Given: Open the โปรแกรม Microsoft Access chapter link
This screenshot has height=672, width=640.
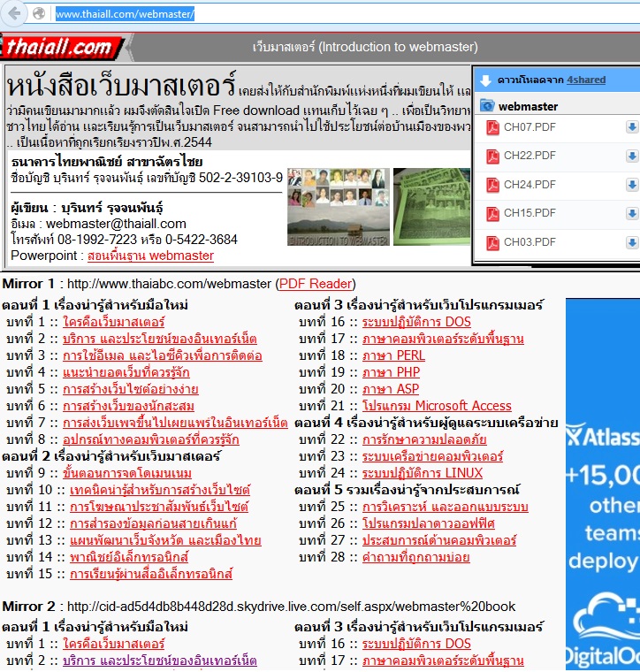Looking at the screenshot, I should [x=437, y=406].
